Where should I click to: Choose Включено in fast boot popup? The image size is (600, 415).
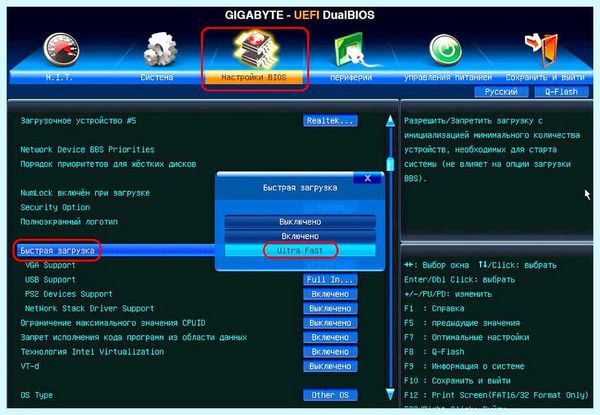pos(300,236)
